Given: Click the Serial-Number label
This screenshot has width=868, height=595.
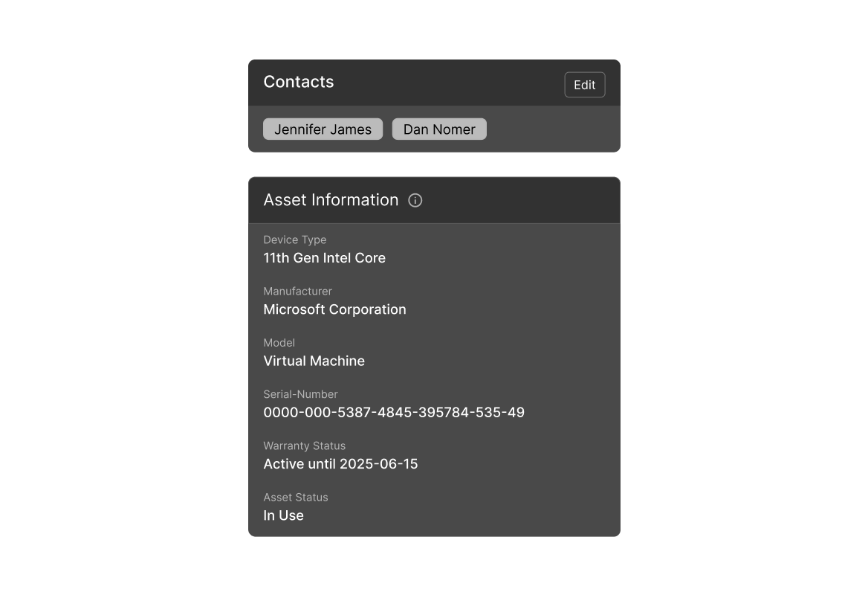Looking at the screenshot, I should pyautogui.click(x=300, y=394).
